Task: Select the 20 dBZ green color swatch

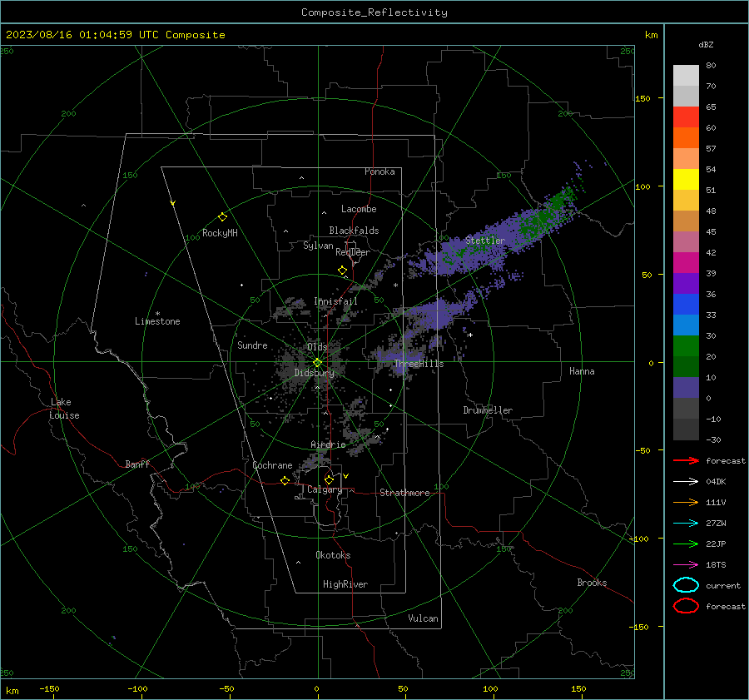Action: [686, 346]
